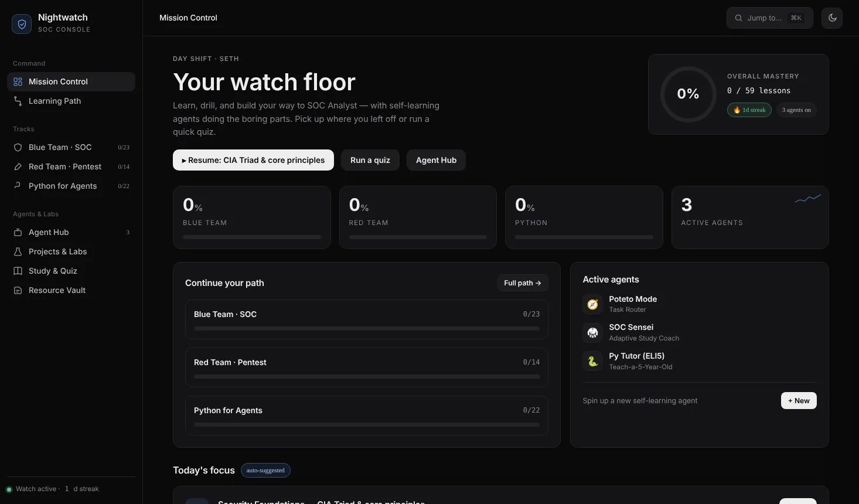859x504 pixels.
Task: Click the auto-suggested tag beside Today's focus
Action: point(265,471)
